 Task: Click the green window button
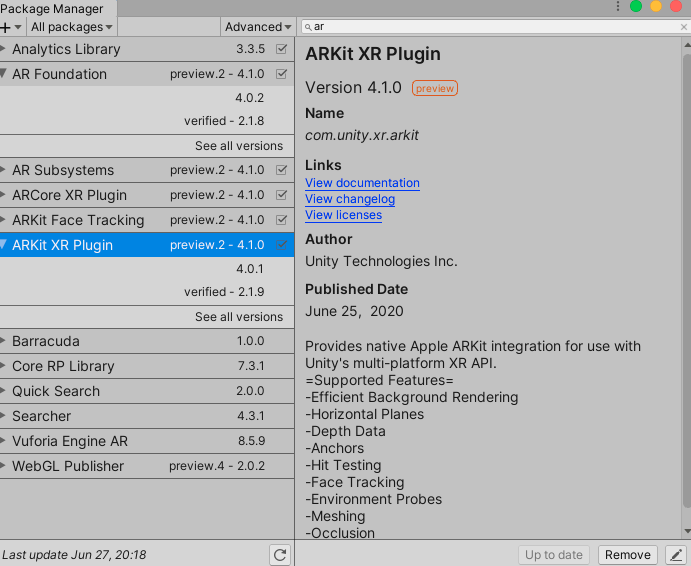point(635,6)
